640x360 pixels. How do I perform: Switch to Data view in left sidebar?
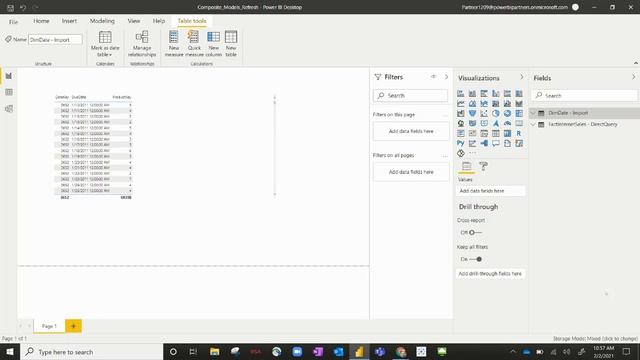(x=9, y=92)
